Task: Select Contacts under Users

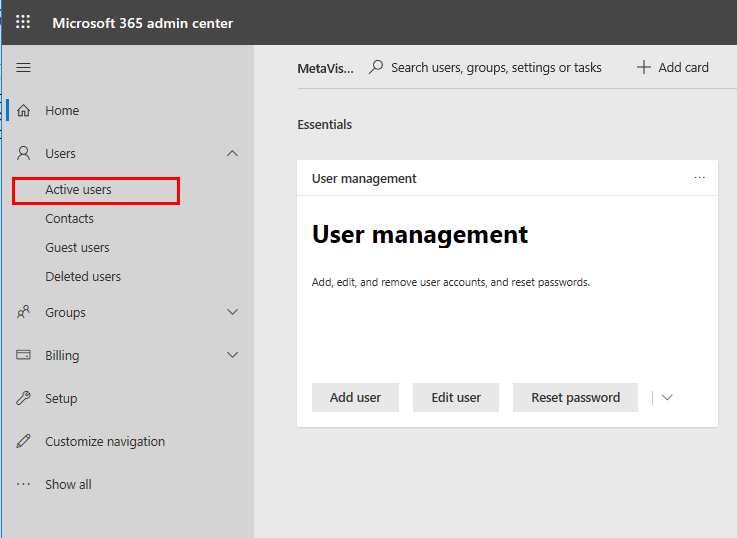Action: (x=69, y=219)
